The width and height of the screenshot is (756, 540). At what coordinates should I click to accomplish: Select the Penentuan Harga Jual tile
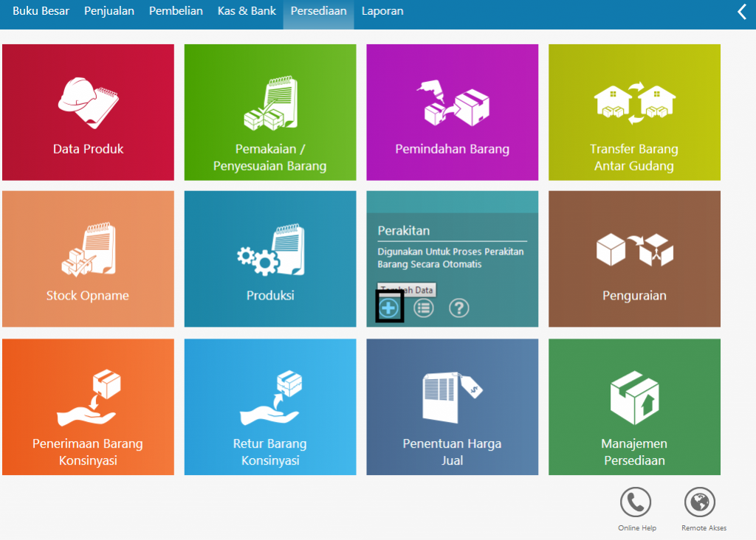click(452, 406)
